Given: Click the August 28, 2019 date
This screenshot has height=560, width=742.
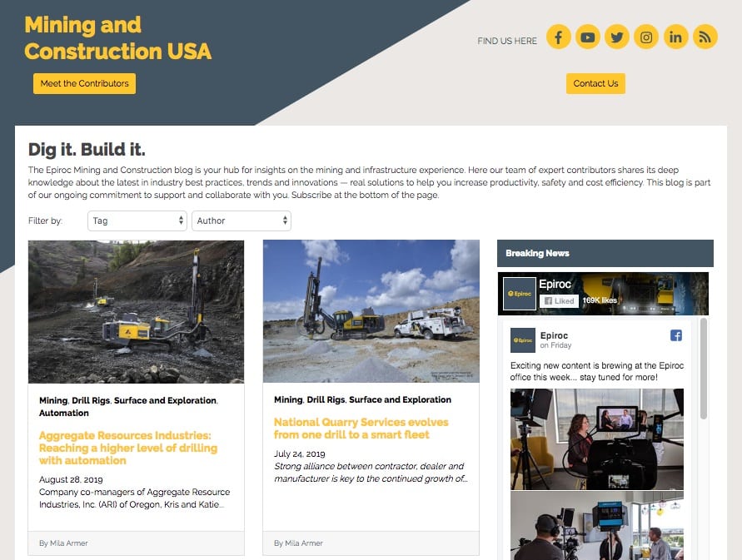Looking at the screenshot, I should (71, 479).
